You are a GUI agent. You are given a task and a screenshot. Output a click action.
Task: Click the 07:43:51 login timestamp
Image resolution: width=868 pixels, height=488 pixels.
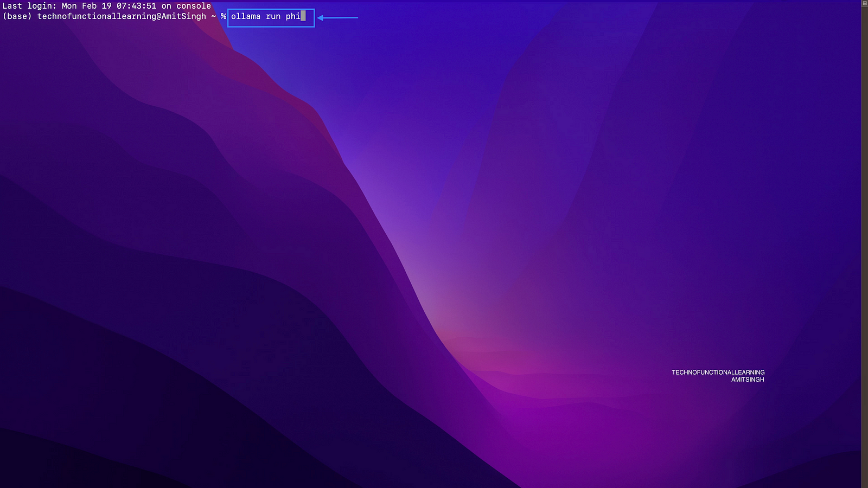tap(136, 6)
